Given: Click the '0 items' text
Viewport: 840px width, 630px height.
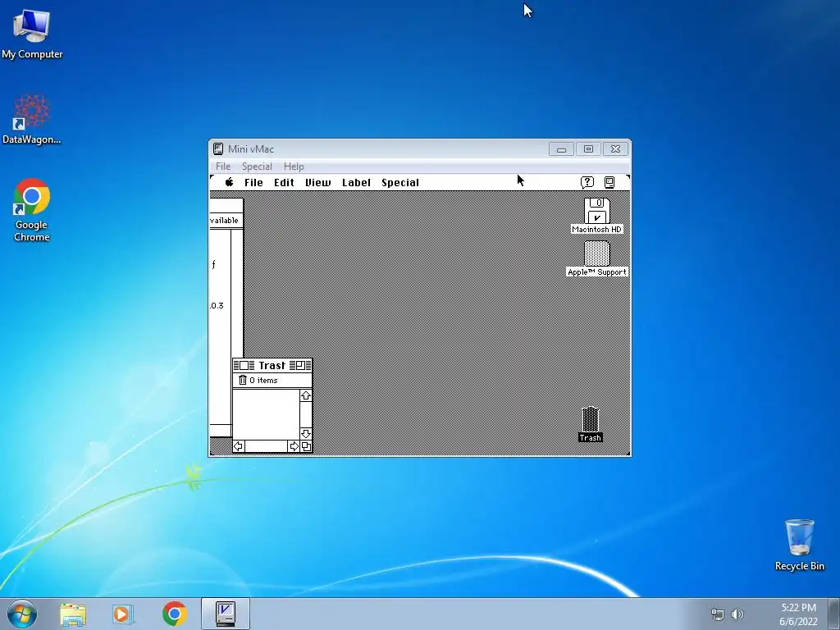Looking at the screenshot, I should click(263, 381).
